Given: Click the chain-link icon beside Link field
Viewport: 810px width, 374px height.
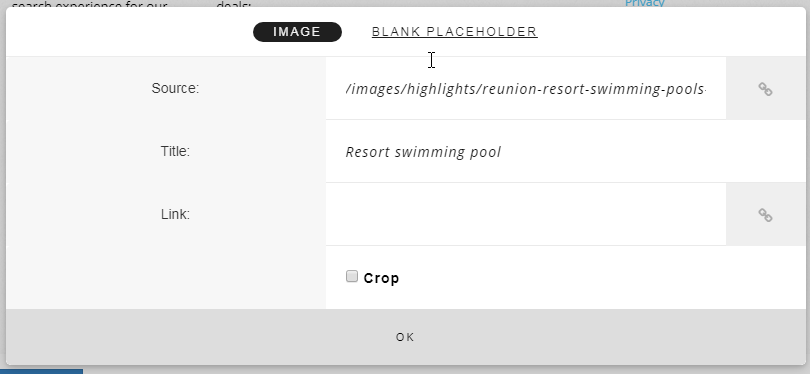Looking at the screenshot, I should click(x=765, y=215).
